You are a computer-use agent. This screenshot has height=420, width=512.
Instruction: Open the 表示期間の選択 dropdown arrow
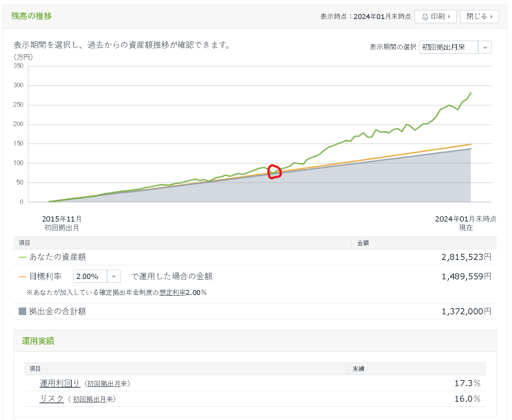click(x=485, y=48)
